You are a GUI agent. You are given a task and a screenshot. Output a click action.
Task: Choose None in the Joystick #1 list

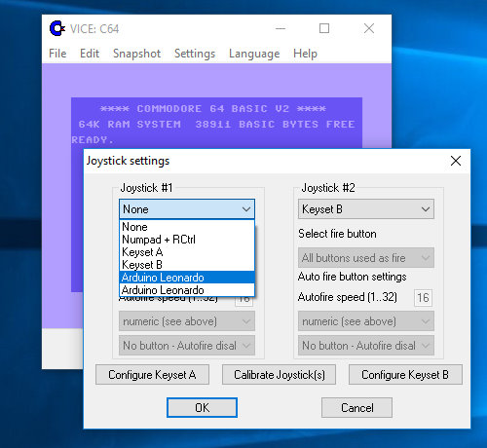coord(187,227)
